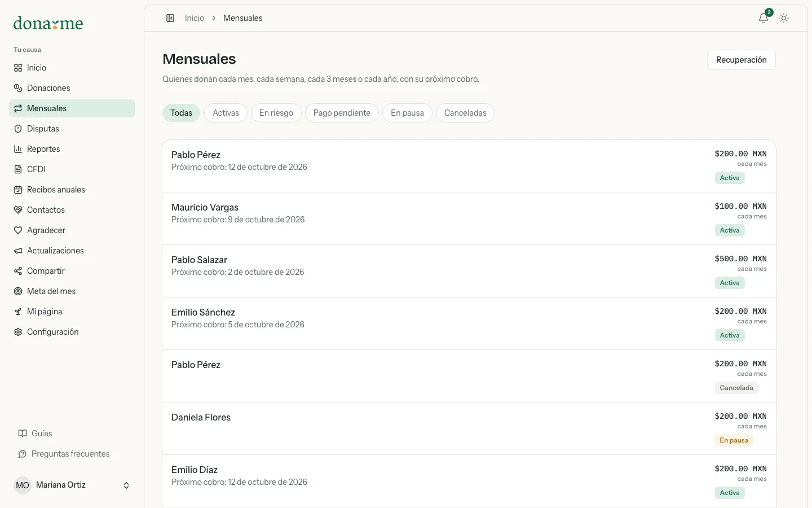This screenshot has width=812, height=508.
Task: Click the CFDI document icon
Action: coord(18,169)
